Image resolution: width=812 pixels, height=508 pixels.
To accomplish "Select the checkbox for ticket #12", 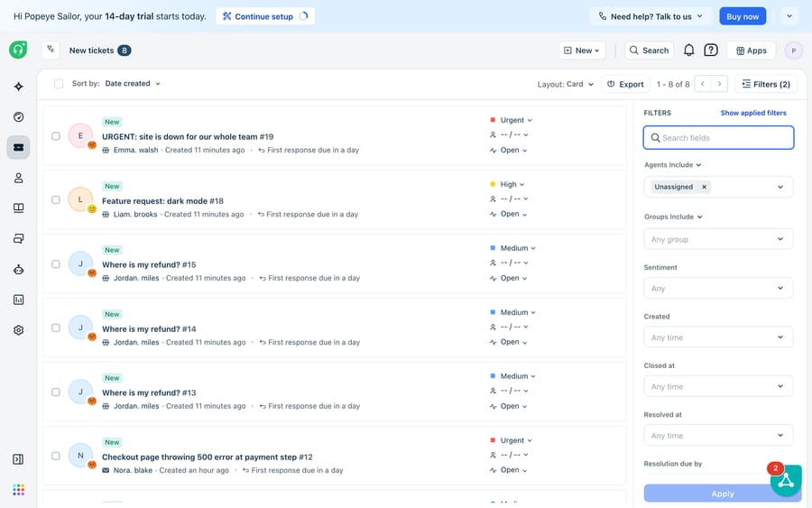I will pos(56,457).
